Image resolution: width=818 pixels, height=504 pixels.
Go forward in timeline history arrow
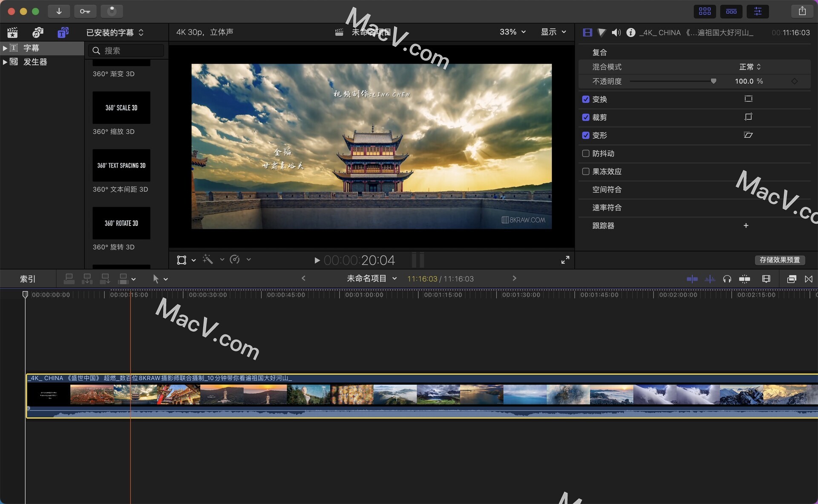pyautogui.click(x=514, y=278)
